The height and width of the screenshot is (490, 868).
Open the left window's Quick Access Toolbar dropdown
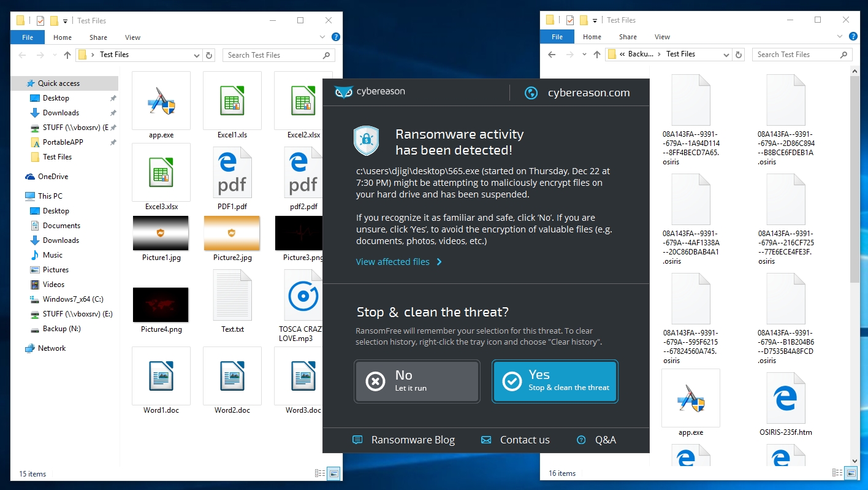66,21
